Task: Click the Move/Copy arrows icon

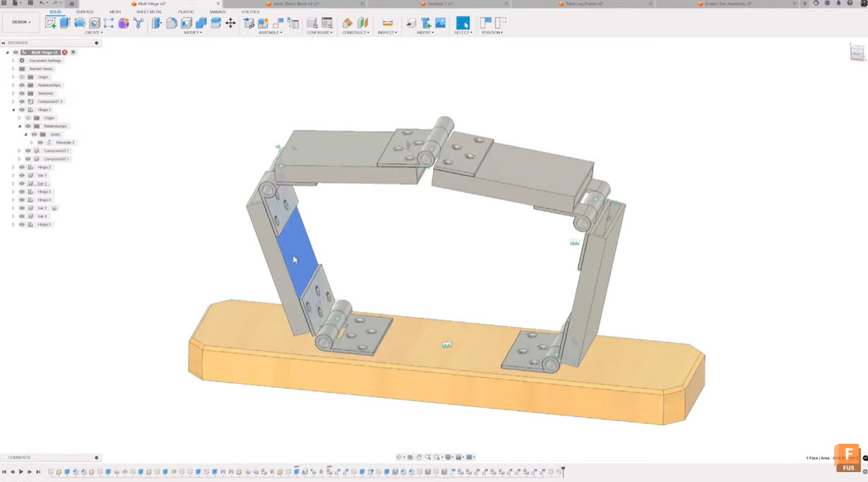Action: pyautogui.click(x=230, y=23)
